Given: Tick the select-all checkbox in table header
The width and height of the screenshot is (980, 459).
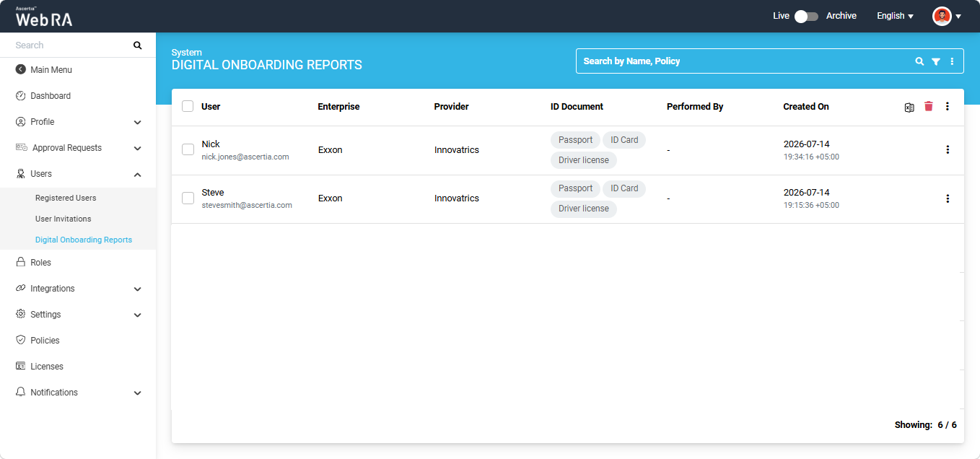Looking at the screenshot, I should (188, 106).
